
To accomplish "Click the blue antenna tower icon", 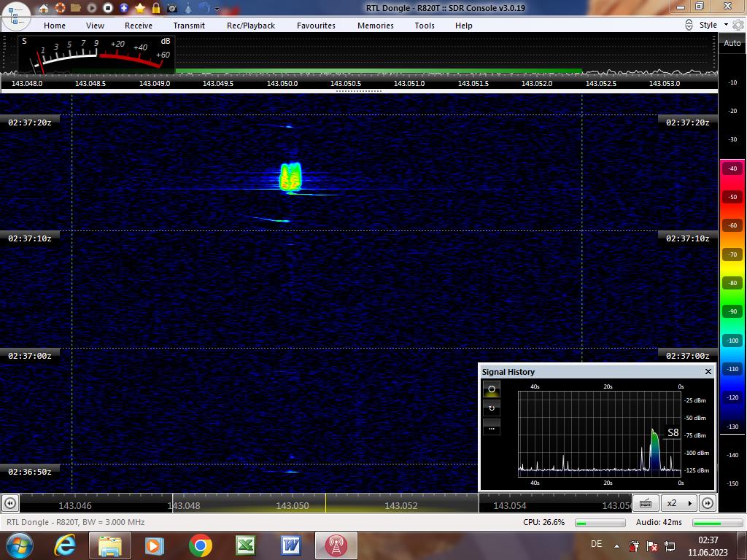I will (188, 8).
